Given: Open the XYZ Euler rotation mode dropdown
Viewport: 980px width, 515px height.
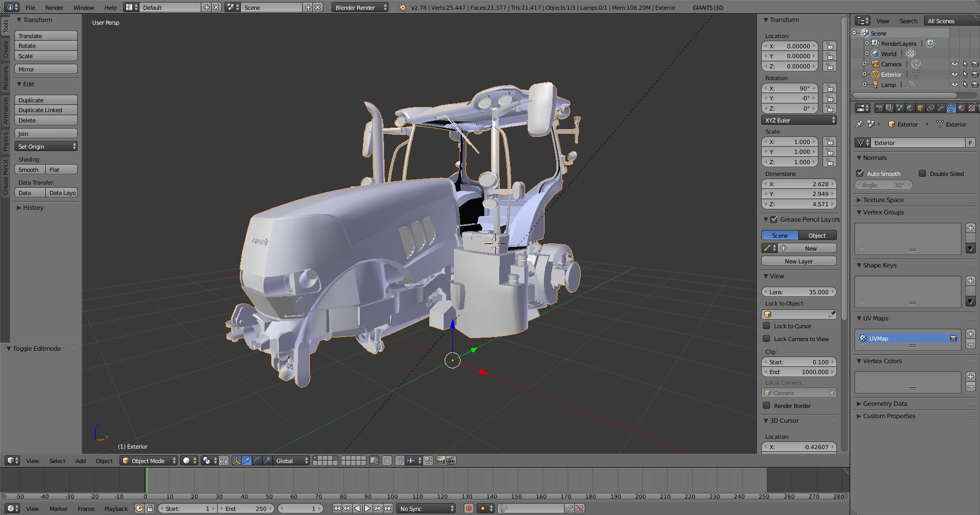Looking at the screenshot, I should tap(799, 120).
